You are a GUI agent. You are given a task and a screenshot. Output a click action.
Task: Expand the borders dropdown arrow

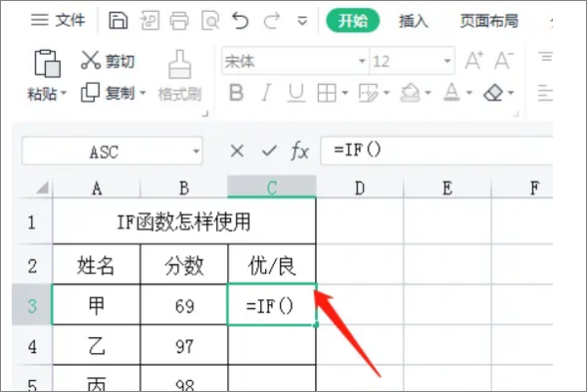click(x=344, y=93)
